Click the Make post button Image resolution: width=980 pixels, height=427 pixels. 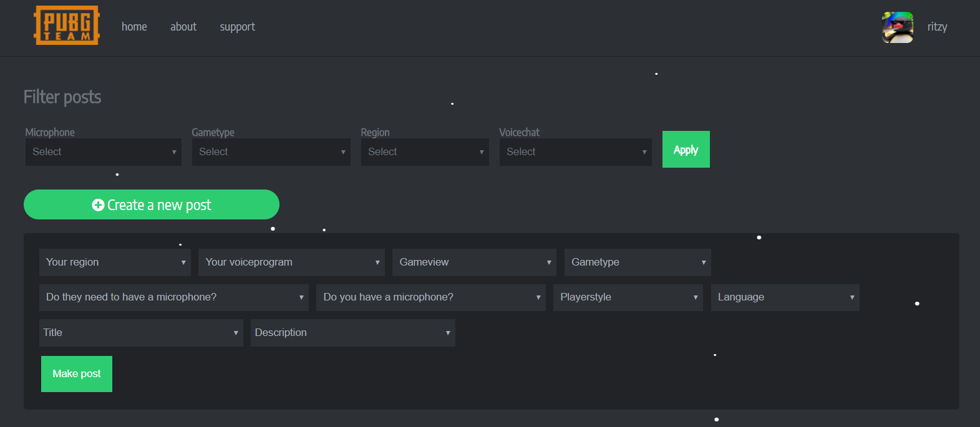coord(77,374)
